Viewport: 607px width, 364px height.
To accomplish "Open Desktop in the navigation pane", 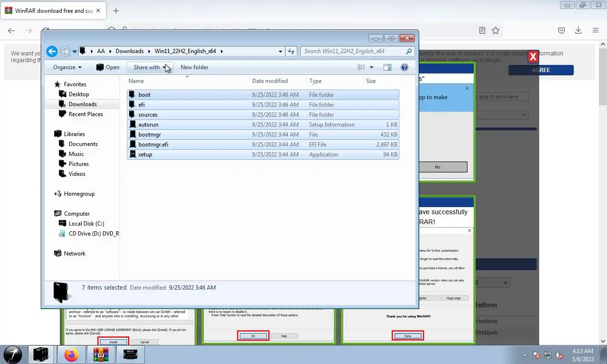I will (79, 94).
